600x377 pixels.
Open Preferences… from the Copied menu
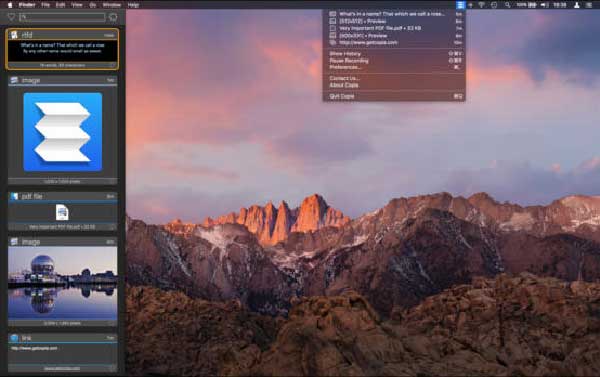click(394, 67)
